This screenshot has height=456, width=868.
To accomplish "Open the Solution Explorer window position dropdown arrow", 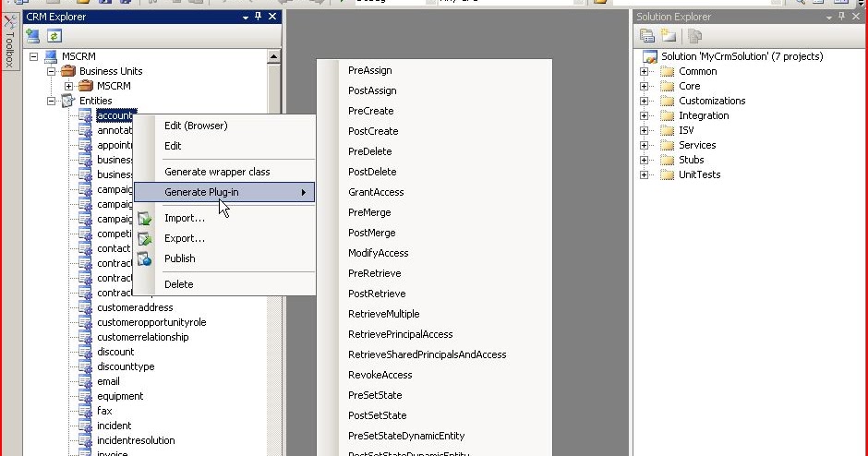I will tap(828, 18).
